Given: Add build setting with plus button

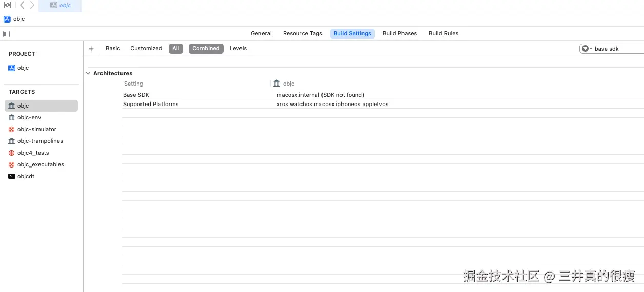Looking at the screenshot, I should (x=91, y=49).
